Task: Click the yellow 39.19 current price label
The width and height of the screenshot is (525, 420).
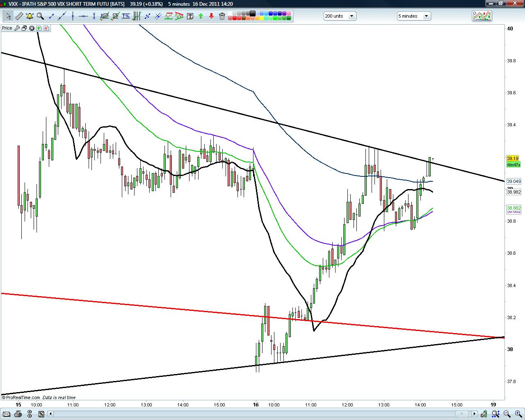Action: 513,158
